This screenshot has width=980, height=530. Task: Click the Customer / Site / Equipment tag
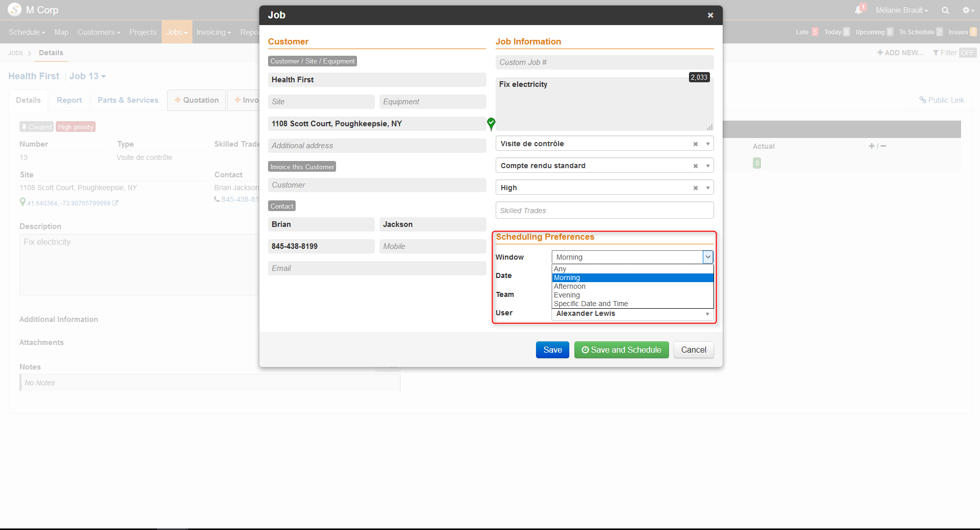pyautogui.click(x=313, y=61)
